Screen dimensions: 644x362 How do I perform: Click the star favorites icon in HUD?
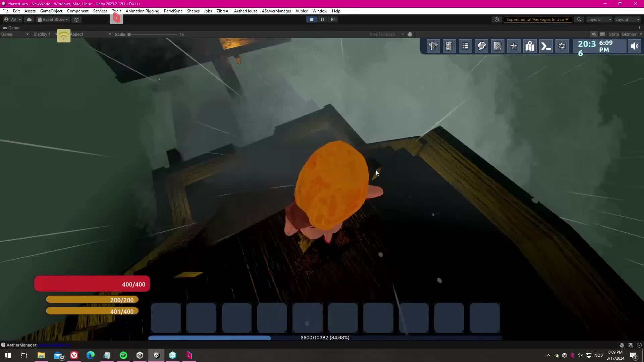click(x=514, y=46)
